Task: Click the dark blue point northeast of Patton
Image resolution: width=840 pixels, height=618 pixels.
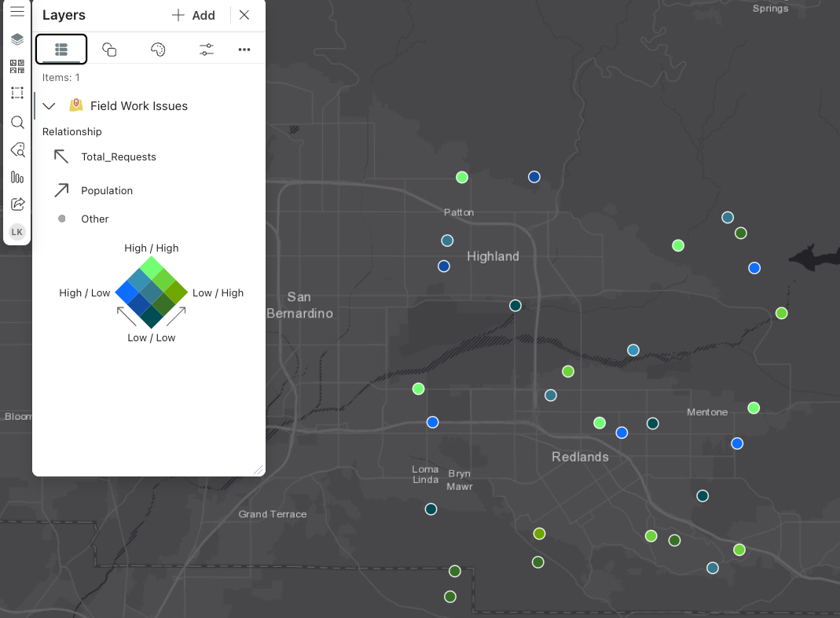Action: (534, 177)
